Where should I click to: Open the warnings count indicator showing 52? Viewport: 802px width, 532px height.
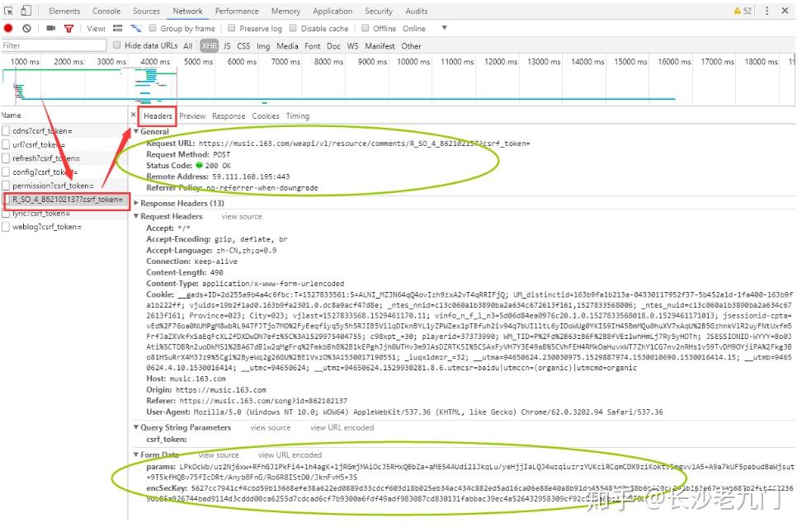point(743,11)
